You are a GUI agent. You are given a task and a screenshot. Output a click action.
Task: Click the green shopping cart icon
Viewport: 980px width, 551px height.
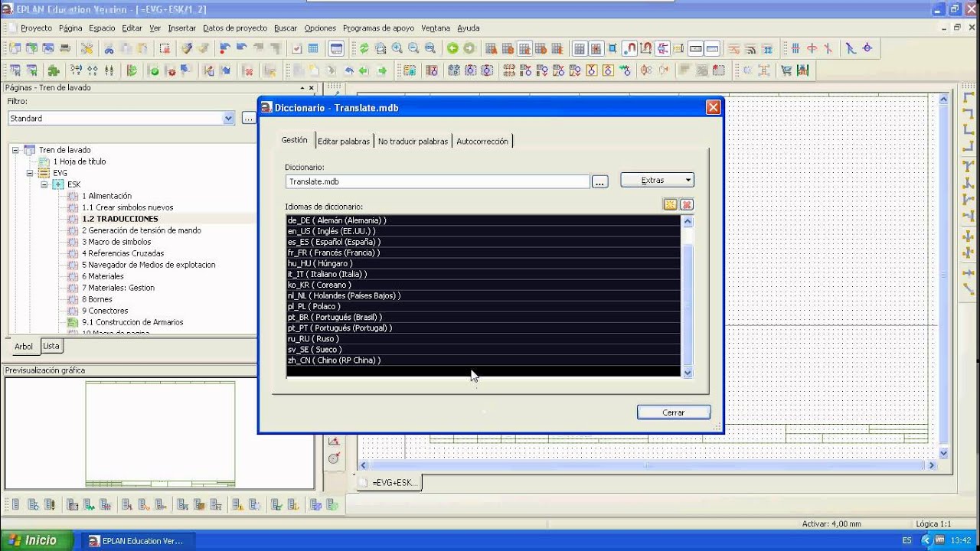[x=786, y=70]
